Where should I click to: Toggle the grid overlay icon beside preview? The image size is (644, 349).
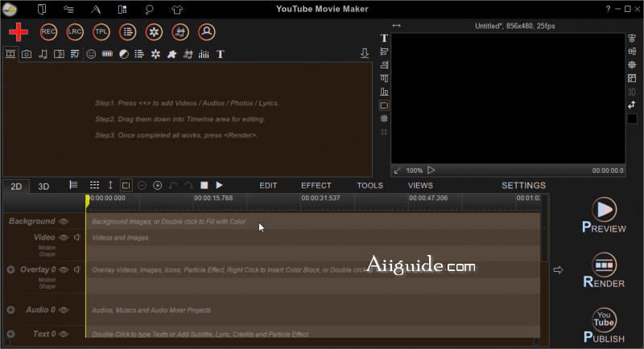tap(384, 118)
